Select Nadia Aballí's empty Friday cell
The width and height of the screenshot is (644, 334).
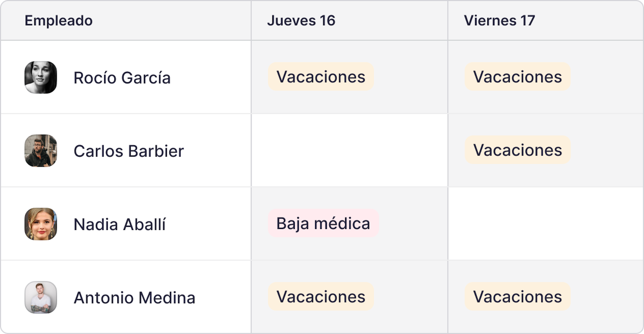[x=546, y=224]
